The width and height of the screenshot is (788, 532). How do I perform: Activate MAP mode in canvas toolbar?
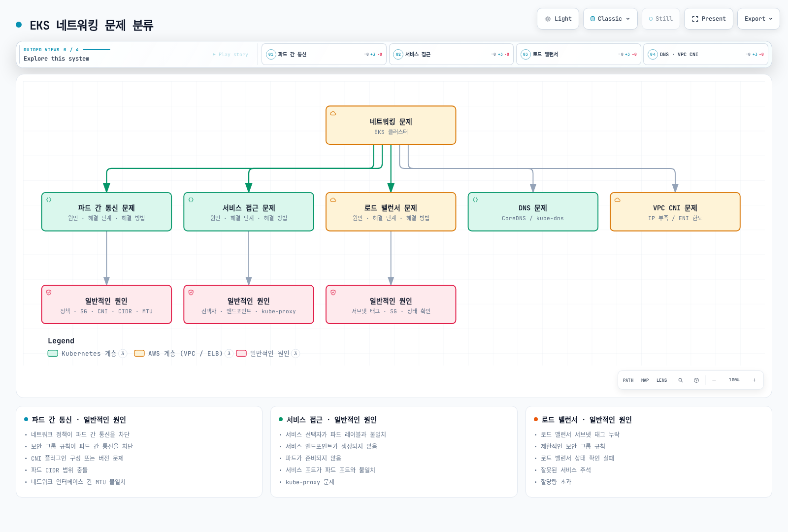pos(645,380)
